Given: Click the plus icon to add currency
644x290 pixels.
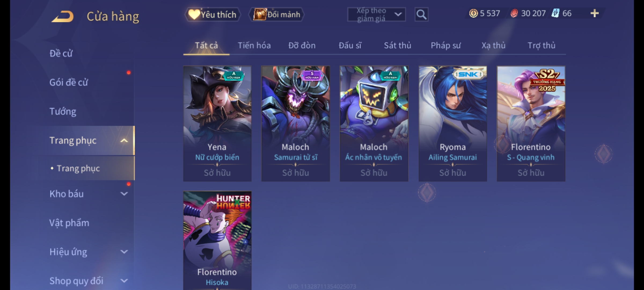Looking at the screenshot, I should click(595, 13).
